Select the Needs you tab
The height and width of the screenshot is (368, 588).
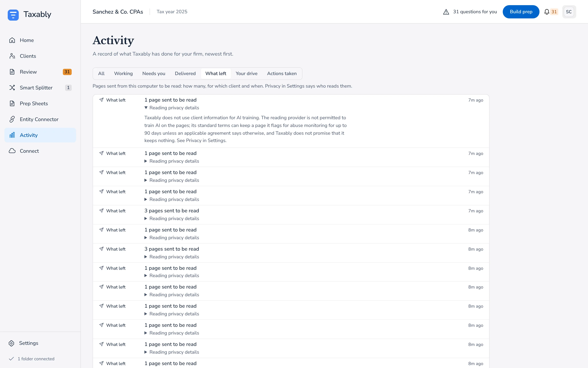(x=154, y=73)
